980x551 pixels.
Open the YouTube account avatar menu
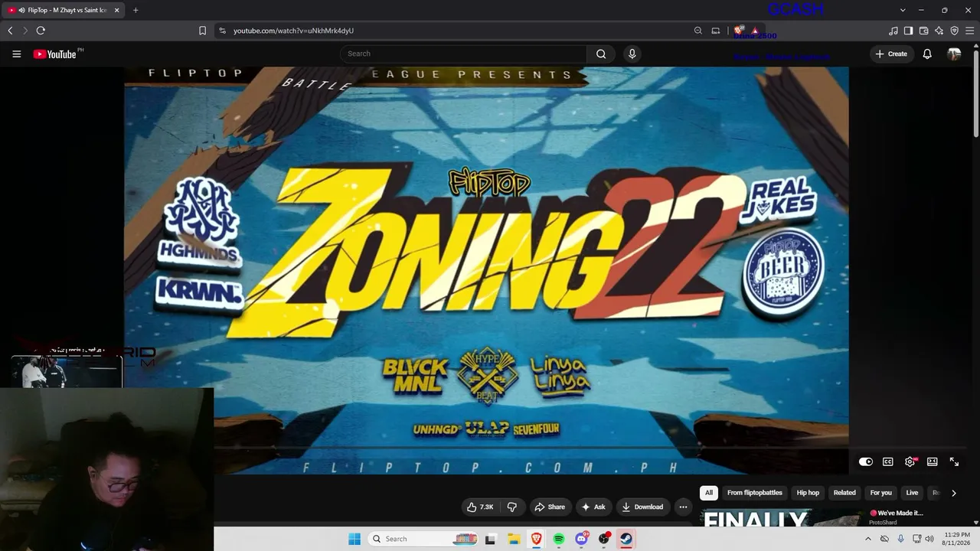[954, 54]
